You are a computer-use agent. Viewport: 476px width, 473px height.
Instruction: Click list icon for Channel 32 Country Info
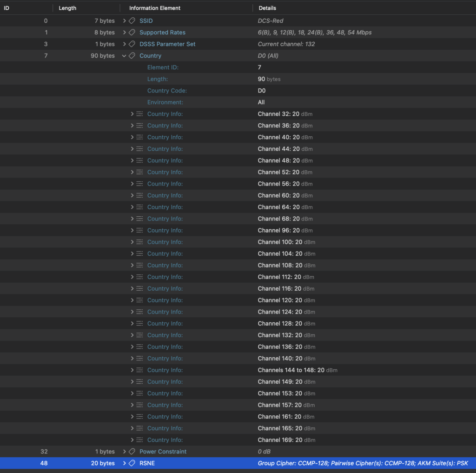139,114
